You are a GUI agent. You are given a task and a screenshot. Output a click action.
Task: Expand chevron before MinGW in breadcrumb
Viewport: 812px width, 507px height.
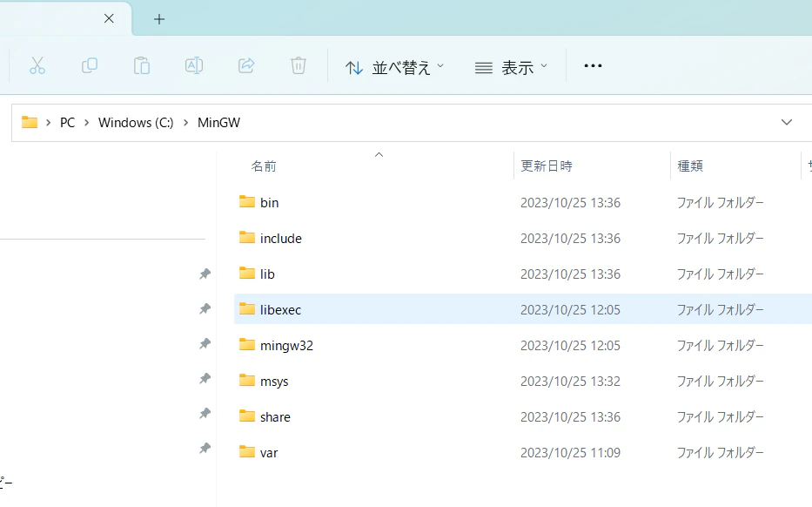coord(185,123)
